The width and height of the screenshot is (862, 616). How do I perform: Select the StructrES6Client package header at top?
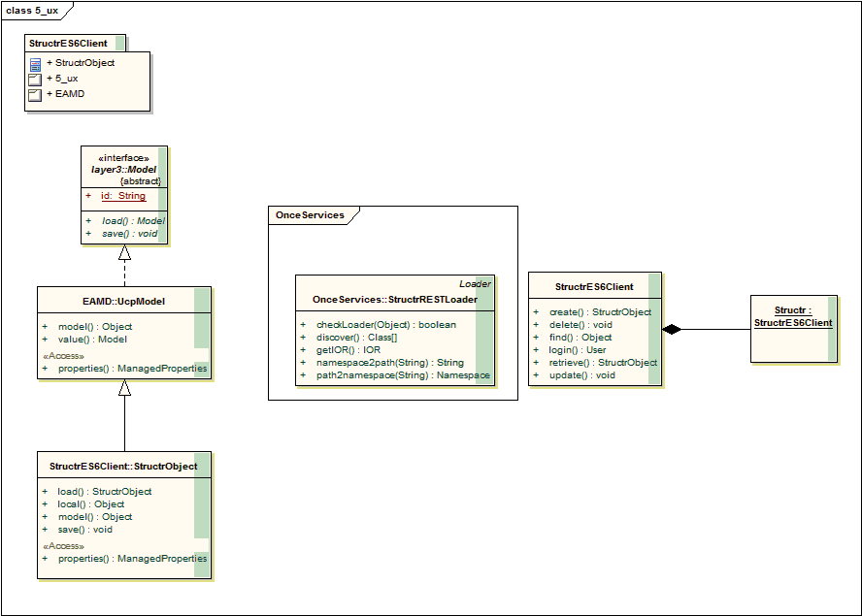coord(68,44)
